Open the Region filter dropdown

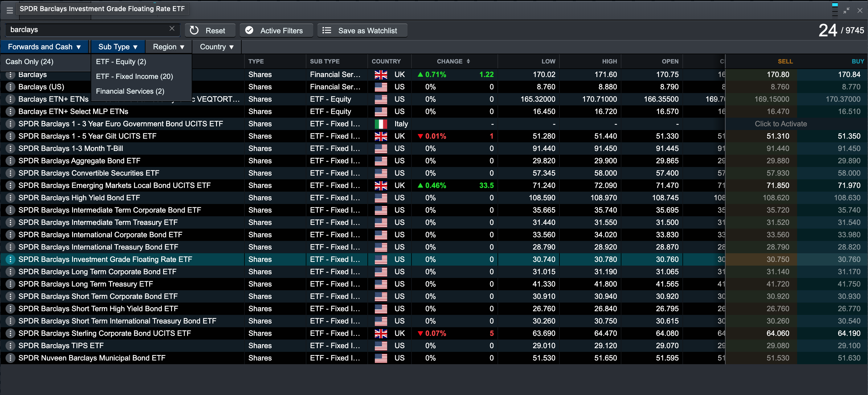[169, 47]
